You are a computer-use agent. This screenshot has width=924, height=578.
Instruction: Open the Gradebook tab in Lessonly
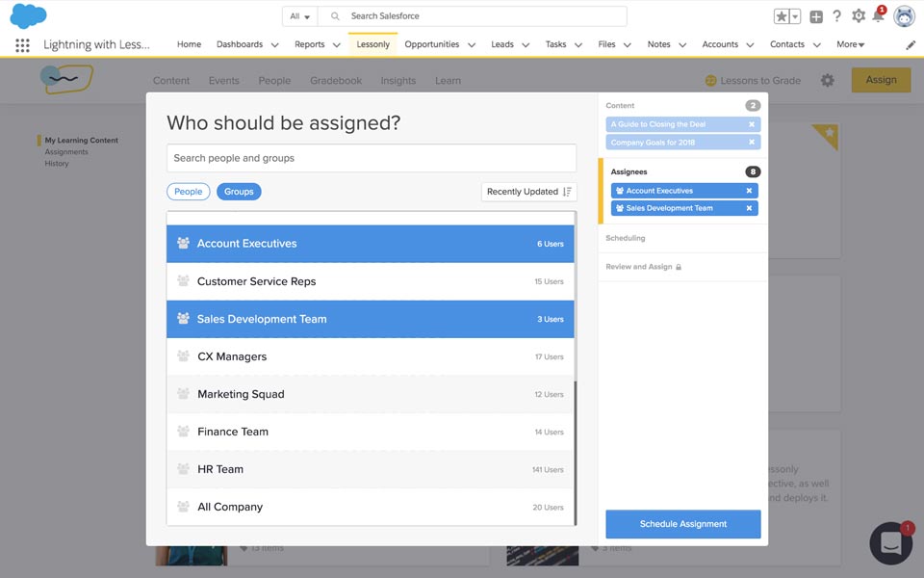pos(336,81)
